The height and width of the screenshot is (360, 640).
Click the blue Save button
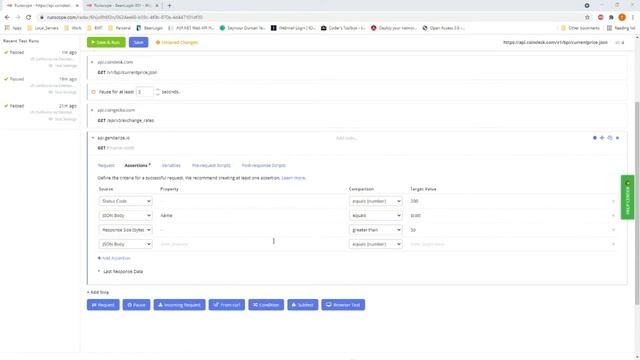(138, 42)
